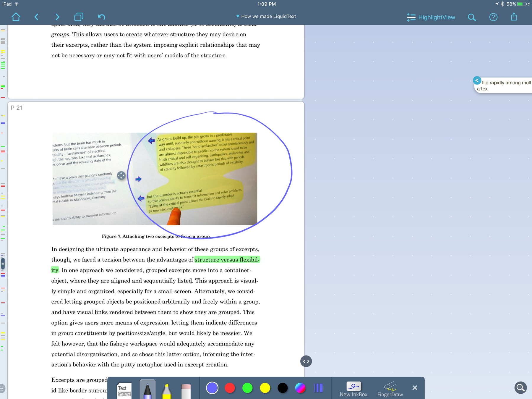Open the multi-document pages icon

pyautogui.click(x=79, y=17)
